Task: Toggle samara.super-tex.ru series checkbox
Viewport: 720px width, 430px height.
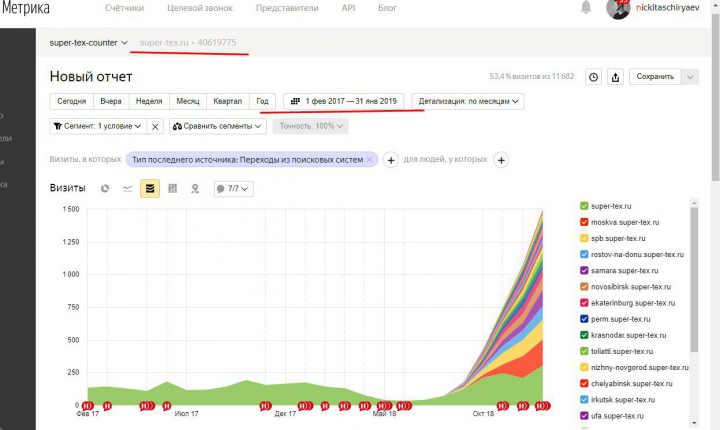Action: point(584,270)
